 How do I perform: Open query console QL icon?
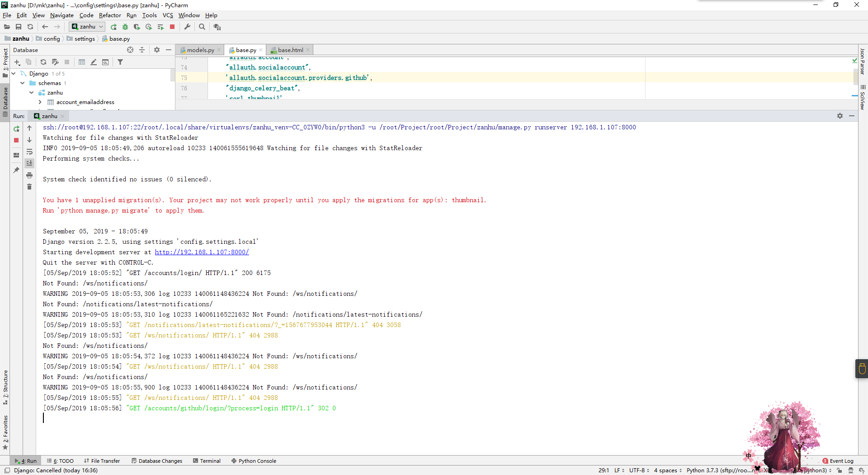(105, 62)
